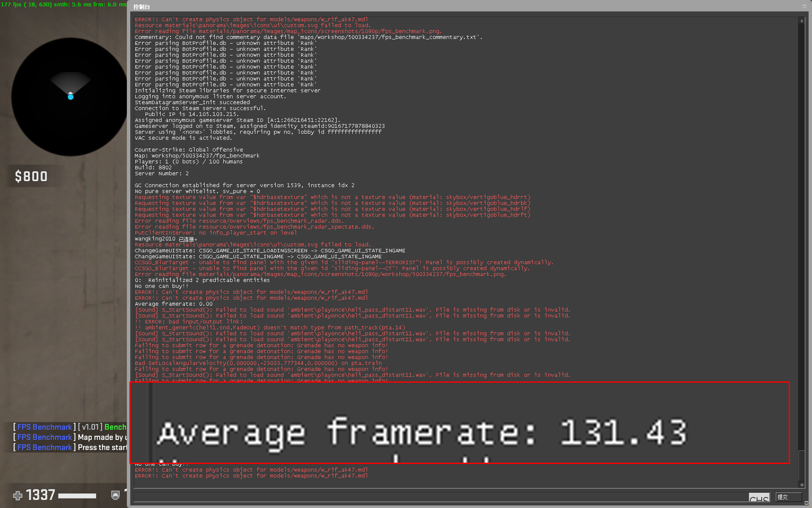Click the Average framerate 131.43 text
This screenshot has height=508, width=812.
click(421, 433)
